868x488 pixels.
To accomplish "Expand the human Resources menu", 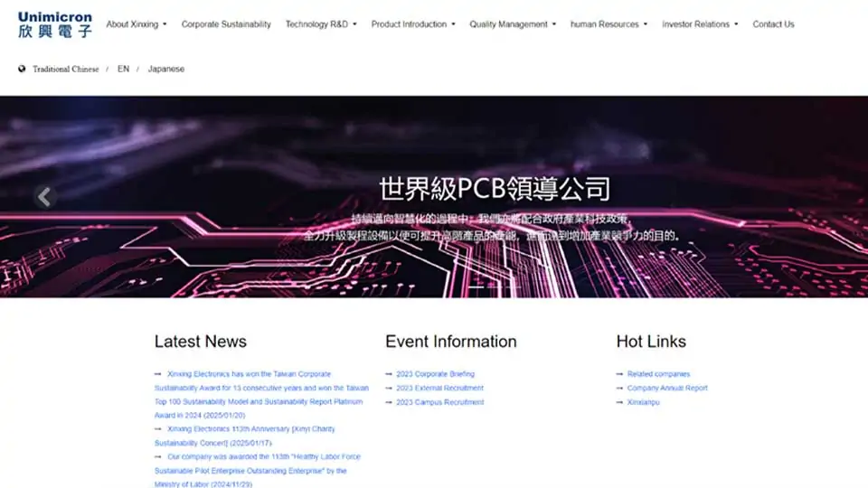I will pyautogui.click(x=609, y=24).
